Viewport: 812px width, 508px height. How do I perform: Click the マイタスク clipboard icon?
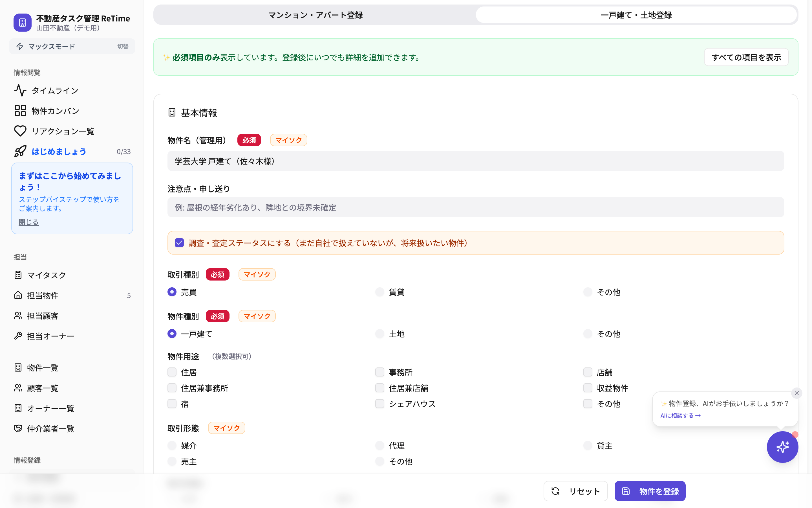pyautogui.click(x=18, y=275)
